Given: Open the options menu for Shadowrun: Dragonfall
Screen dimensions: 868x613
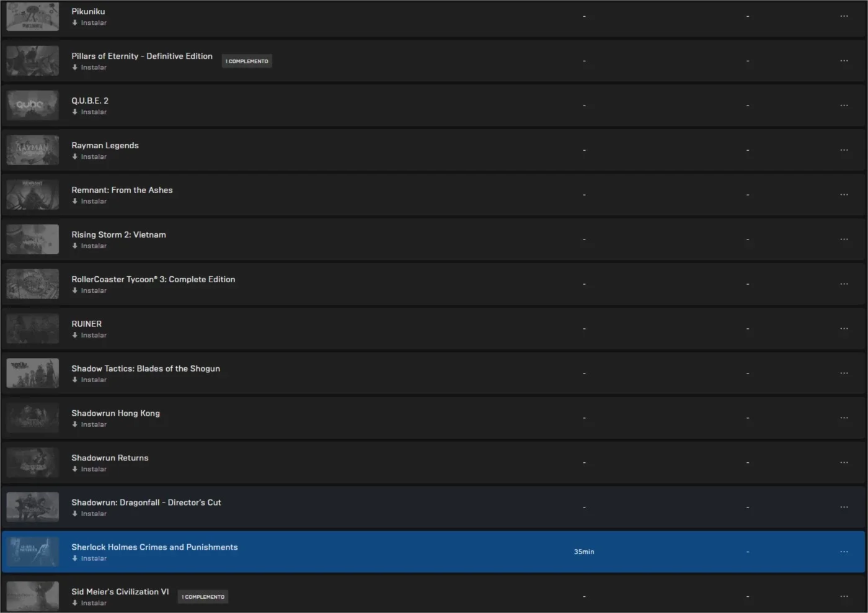Looking at the screenshot, I should [844, 508].
